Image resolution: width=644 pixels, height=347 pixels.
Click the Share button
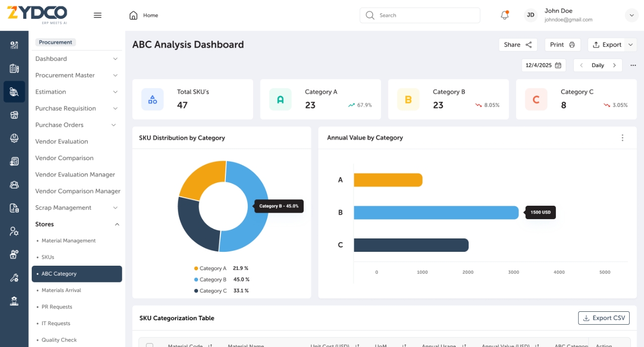coord(518,45)
